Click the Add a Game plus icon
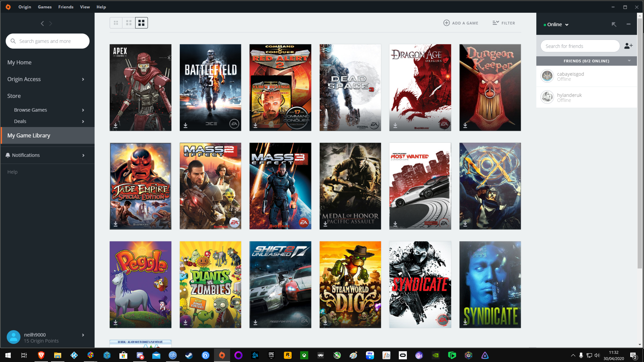The width and height of the screenshot is (644, 362). pyautogui.click(x=446, y=23)
